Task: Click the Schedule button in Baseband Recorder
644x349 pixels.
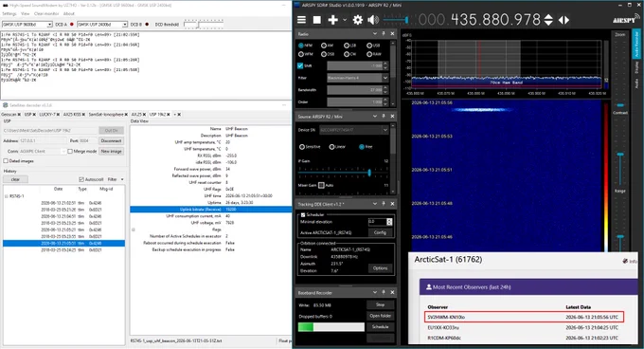Action: click(381, 327)
